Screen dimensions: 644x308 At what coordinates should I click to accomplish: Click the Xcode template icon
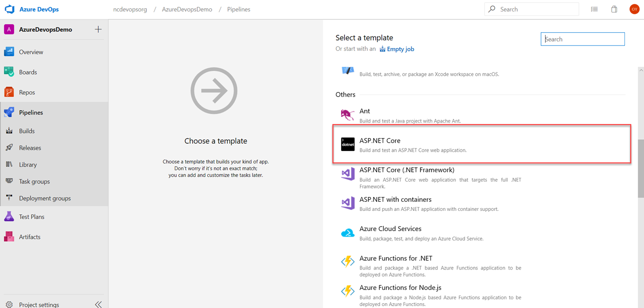coord(347,71)
